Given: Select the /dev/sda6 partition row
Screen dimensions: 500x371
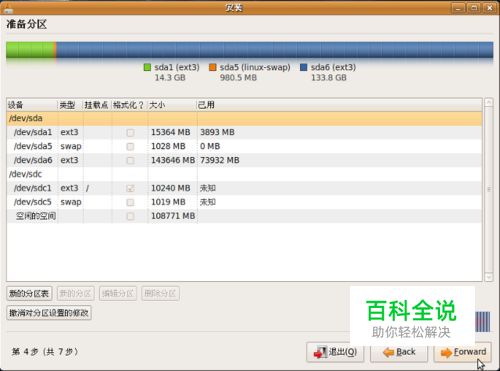Looking at the screenshot, I should 244,160.
